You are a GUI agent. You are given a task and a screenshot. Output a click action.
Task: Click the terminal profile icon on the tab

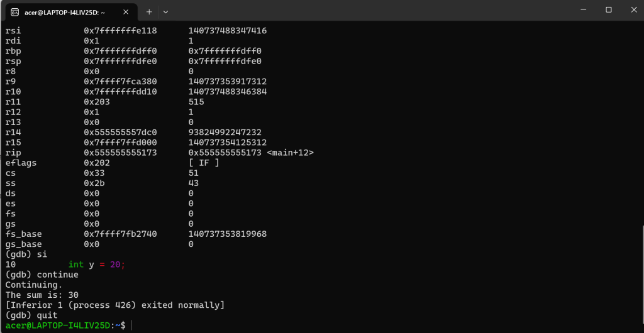pyautogui.click(x=15, y=12)
